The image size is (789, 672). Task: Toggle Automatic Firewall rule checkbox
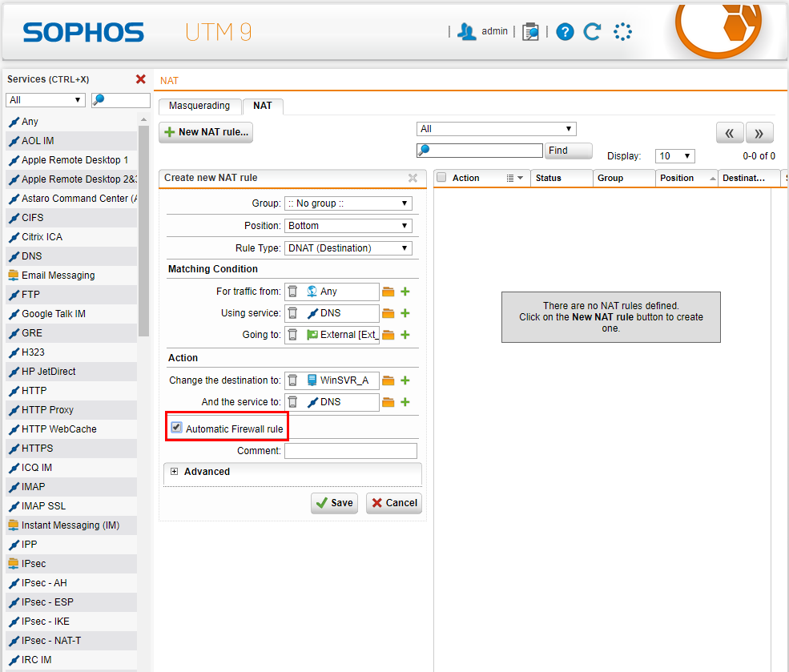point(176,428)
